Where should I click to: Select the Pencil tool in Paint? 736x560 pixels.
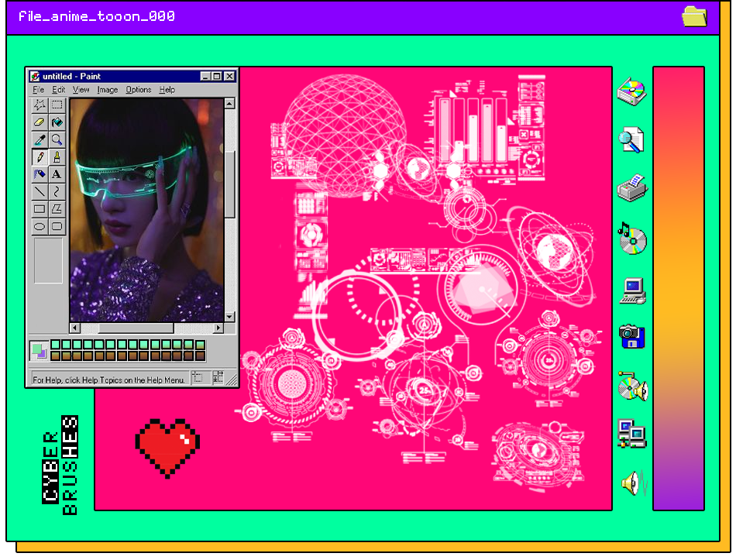(x=40, y=156)
